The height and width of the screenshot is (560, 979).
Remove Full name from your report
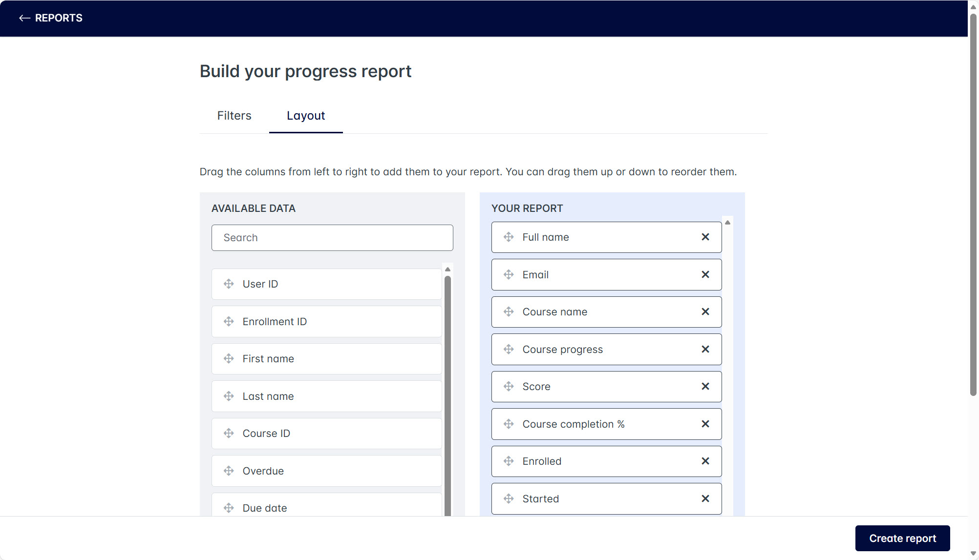point(705,237)
